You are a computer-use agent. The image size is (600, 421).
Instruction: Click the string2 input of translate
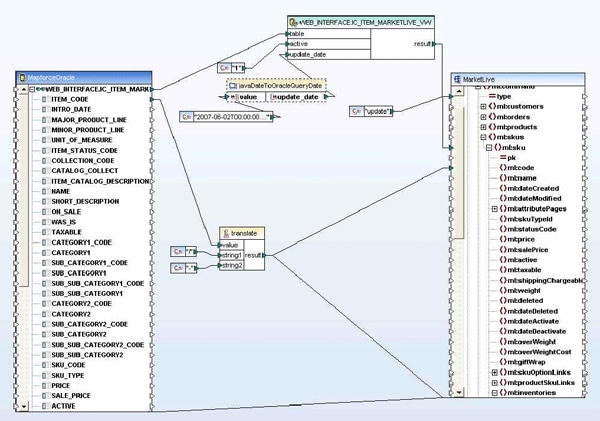(x=220, y=265)
